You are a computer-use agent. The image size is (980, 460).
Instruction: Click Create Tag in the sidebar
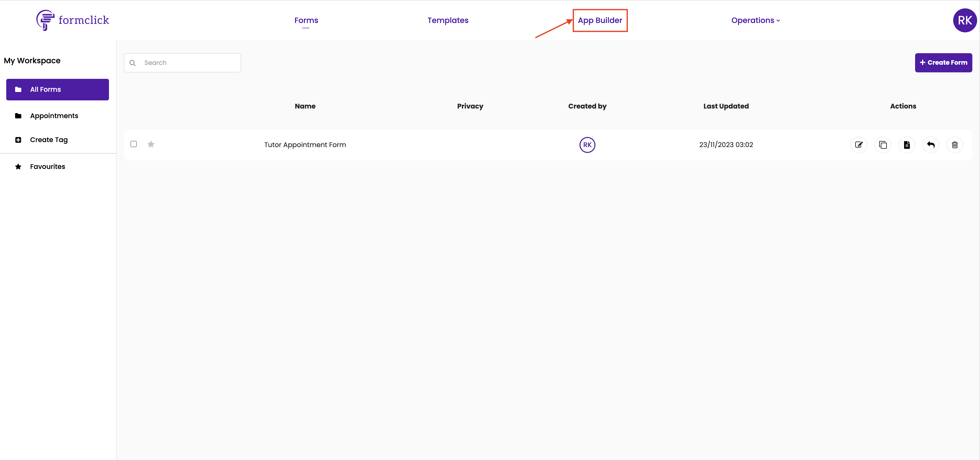(49, 140)
